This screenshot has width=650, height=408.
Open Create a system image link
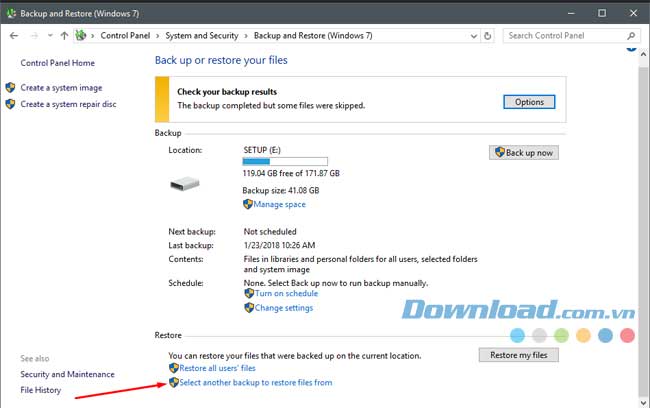tap(61, 88)
